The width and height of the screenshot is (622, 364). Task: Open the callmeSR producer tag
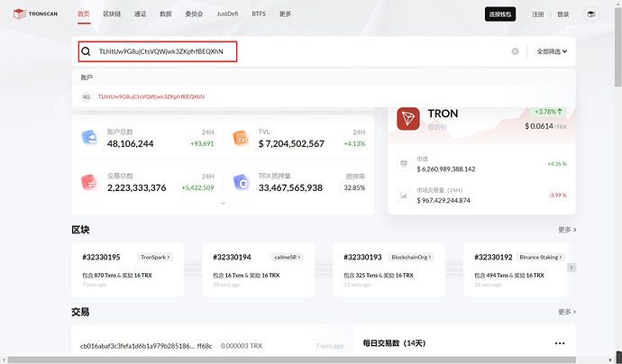(288, 257)
